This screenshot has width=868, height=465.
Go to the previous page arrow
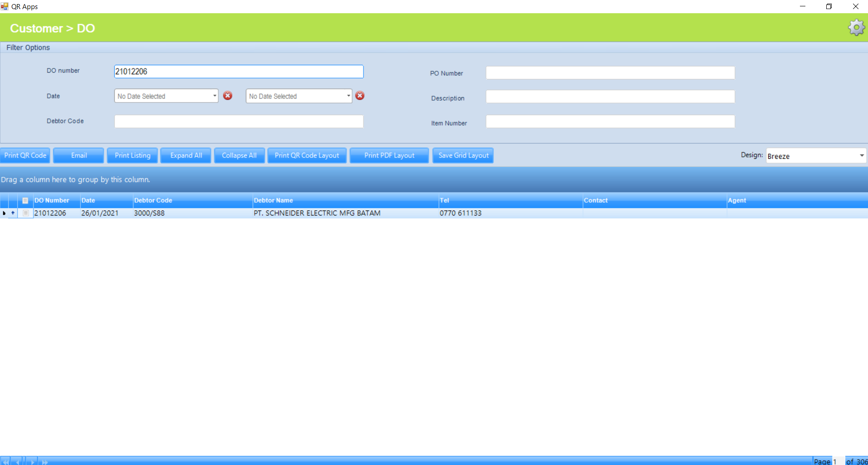coord(18,462)
